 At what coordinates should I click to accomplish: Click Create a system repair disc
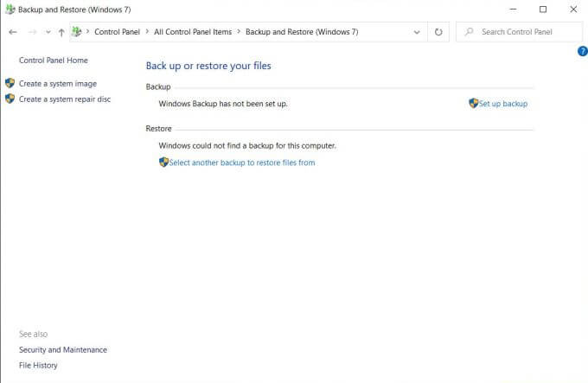tap(65, 99)
